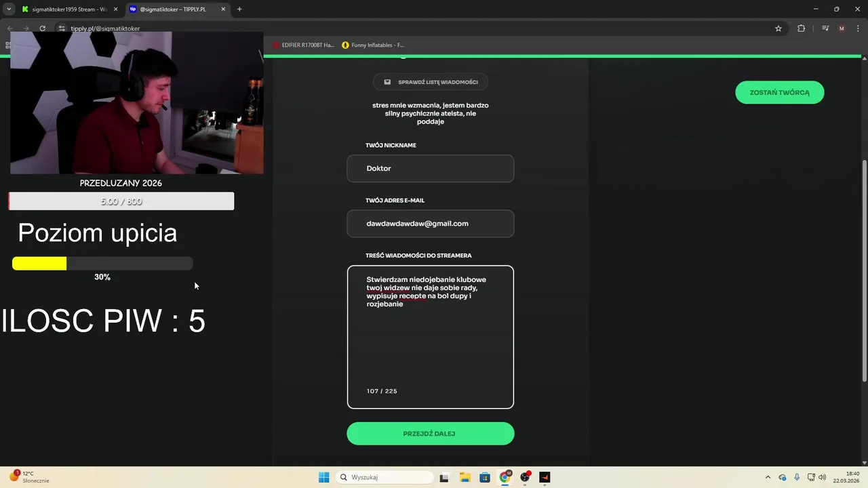Click the Twój adres e-mail label
Screen dimensions: 868x488
tap(395, 201)
